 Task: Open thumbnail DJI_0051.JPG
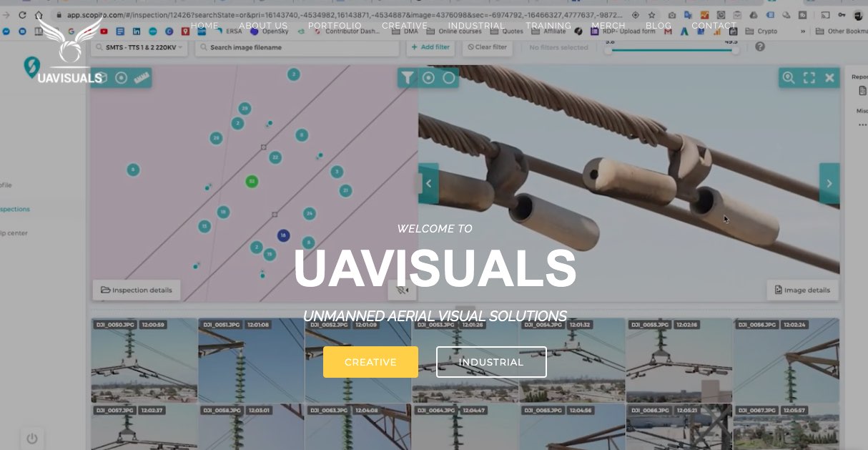coord(251,360)
